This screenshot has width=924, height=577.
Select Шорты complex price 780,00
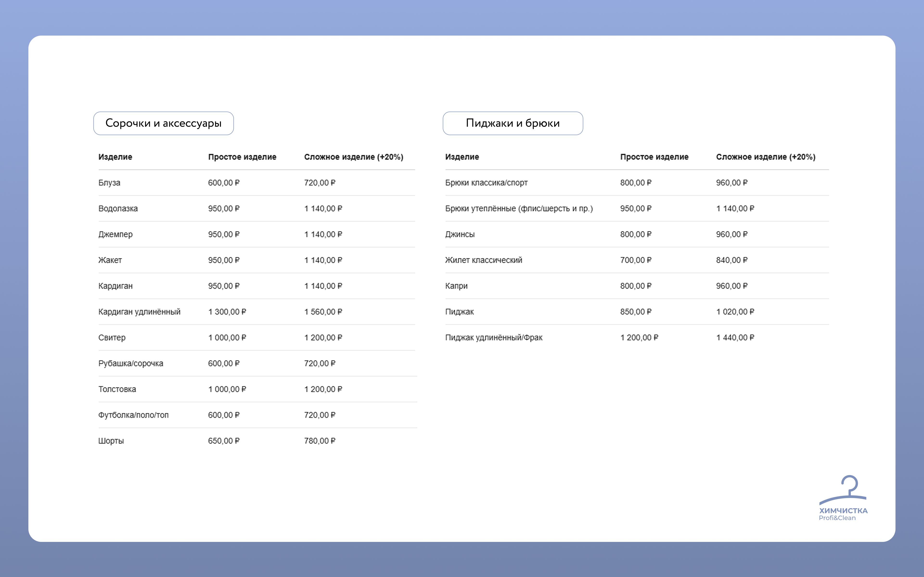(320, 441)
